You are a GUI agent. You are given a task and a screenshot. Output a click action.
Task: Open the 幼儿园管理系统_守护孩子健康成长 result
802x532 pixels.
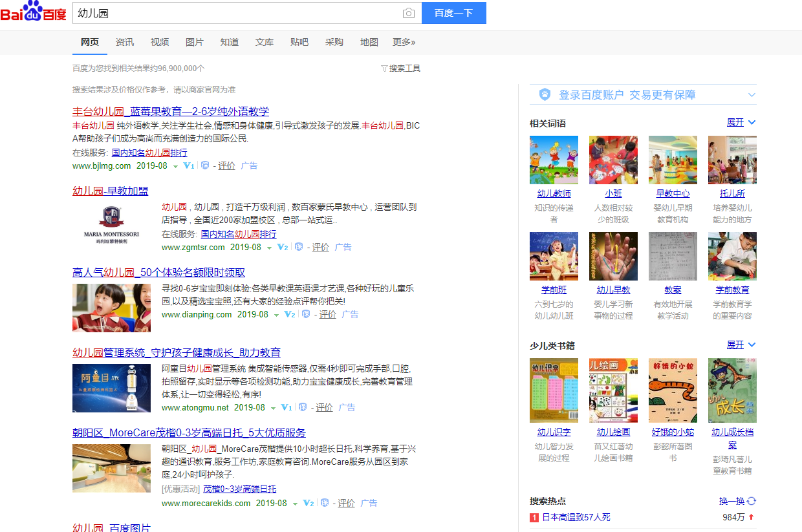[177, 353]
